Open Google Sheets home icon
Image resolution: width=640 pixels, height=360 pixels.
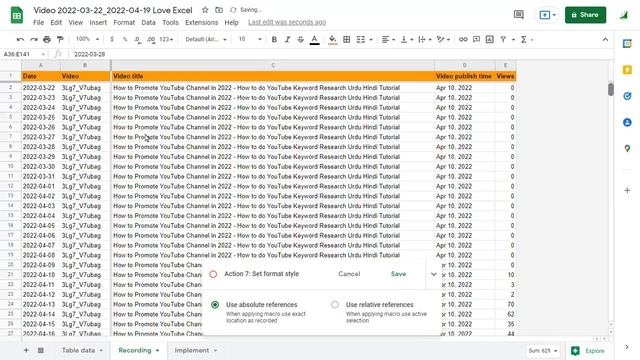17,16
